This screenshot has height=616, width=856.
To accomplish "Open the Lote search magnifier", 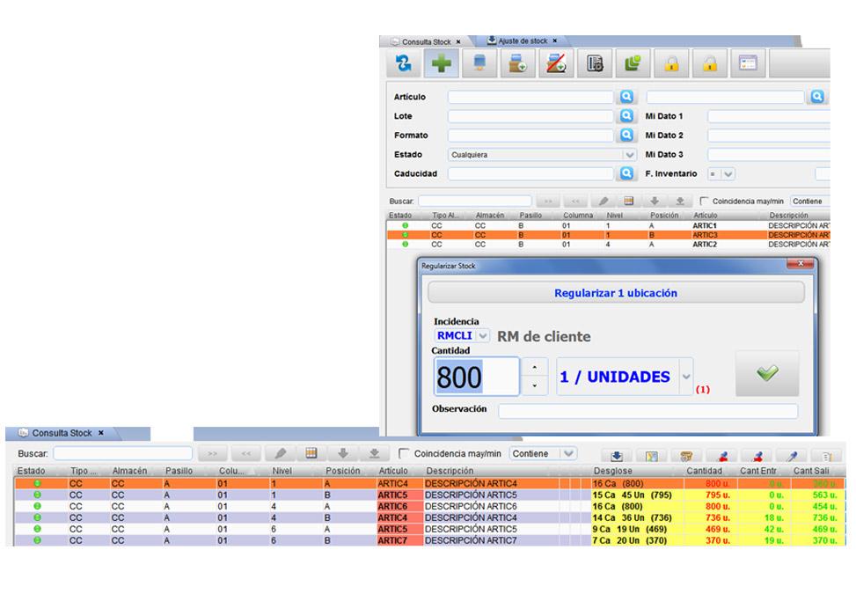I will [x=626, y=116].
